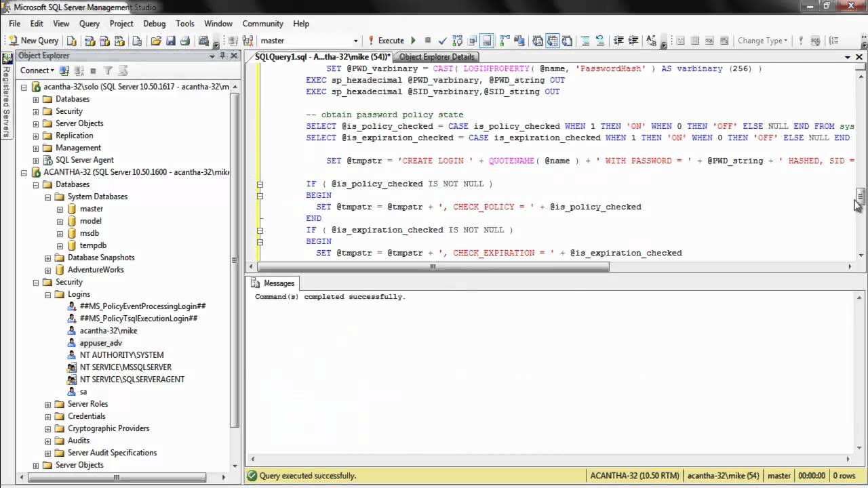The height and width of the screenshot is (488, 868).
Task: Click the Open File folder icon
Action: click(155, 41)
